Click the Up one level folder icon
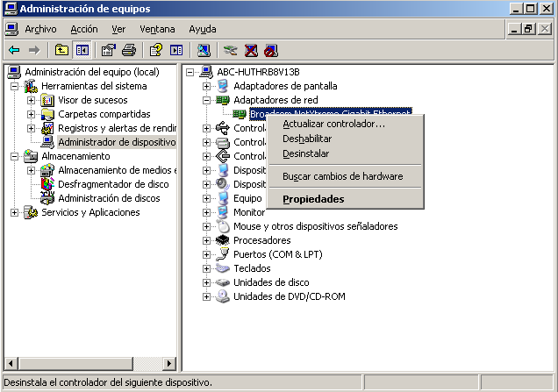The width and height of the screenshot is (558, 392). [61, 50]
